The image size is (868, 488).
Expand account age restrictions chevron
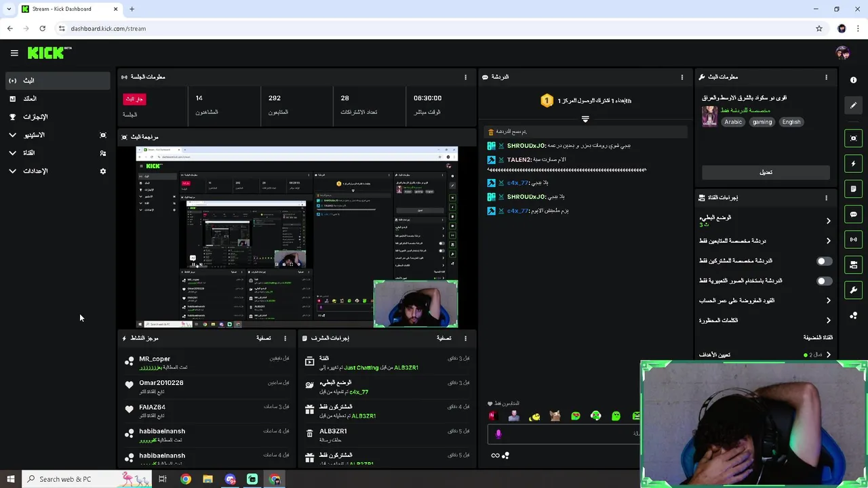[x=828, y=300]
